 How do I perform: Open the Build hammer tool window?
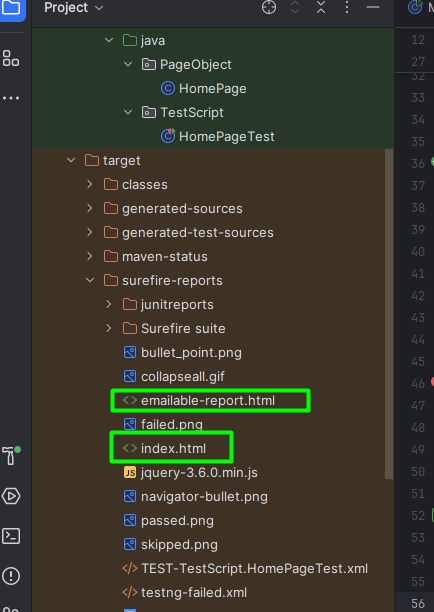[x=11, y=455]
